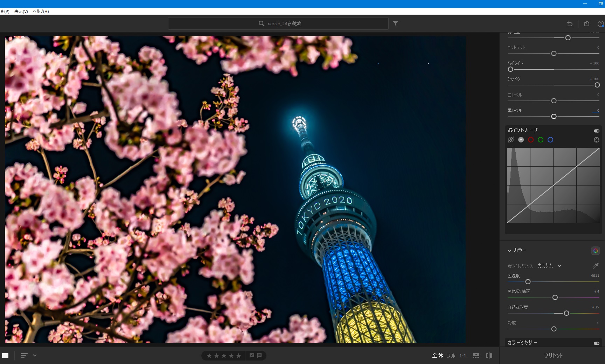Flag photo as rejected
605x364 pixels.
point(259,355)
